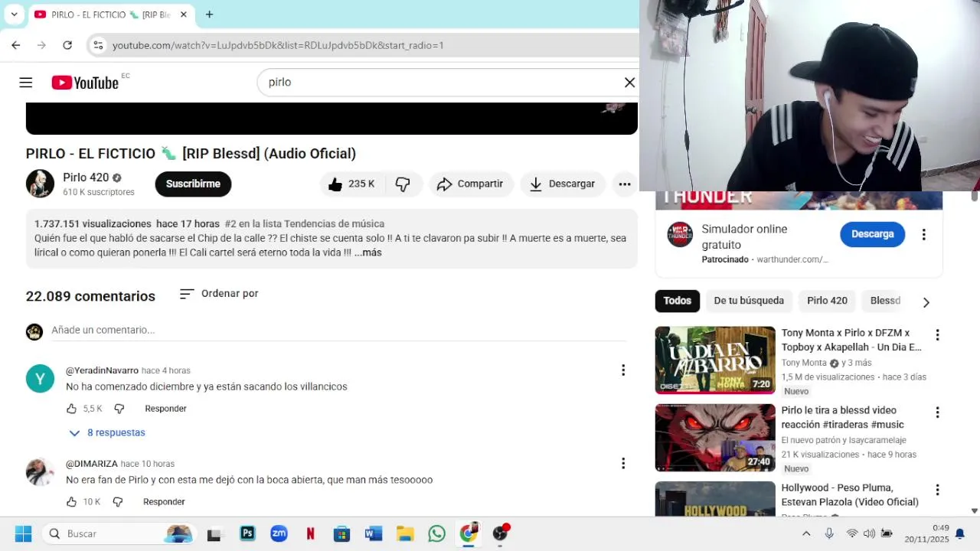View site information icon in address bar

[98, 45]
